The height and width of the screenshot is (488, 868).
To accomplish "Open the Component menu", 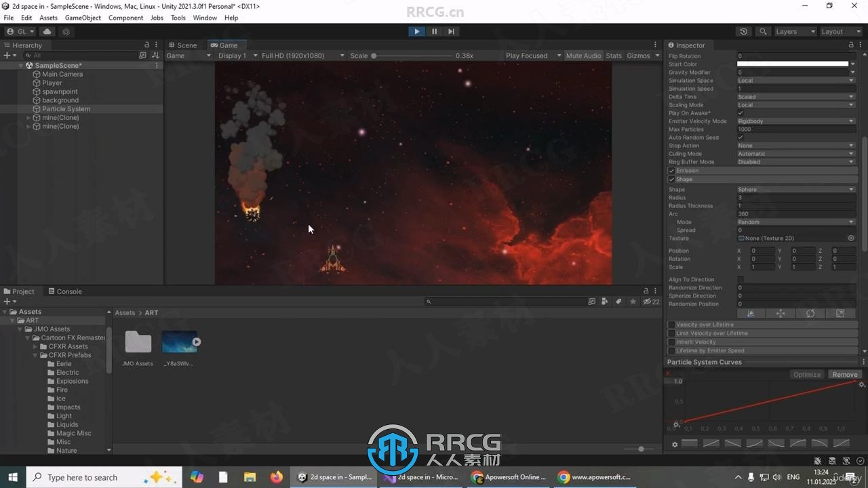I will click(x=125, y=18).
